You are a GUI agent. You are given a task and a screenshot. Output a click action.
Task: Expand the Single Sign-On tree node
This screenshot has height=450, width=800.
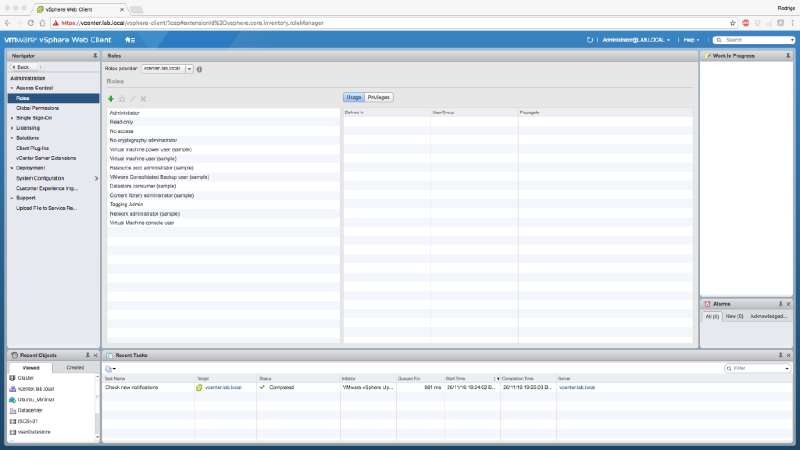[x=12, y=118]
